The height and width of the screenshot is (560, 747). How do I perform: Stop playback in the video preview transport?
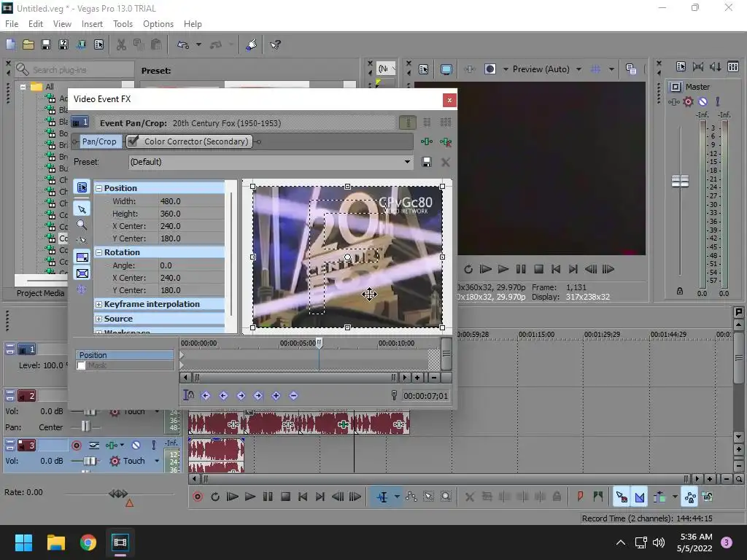539,269
